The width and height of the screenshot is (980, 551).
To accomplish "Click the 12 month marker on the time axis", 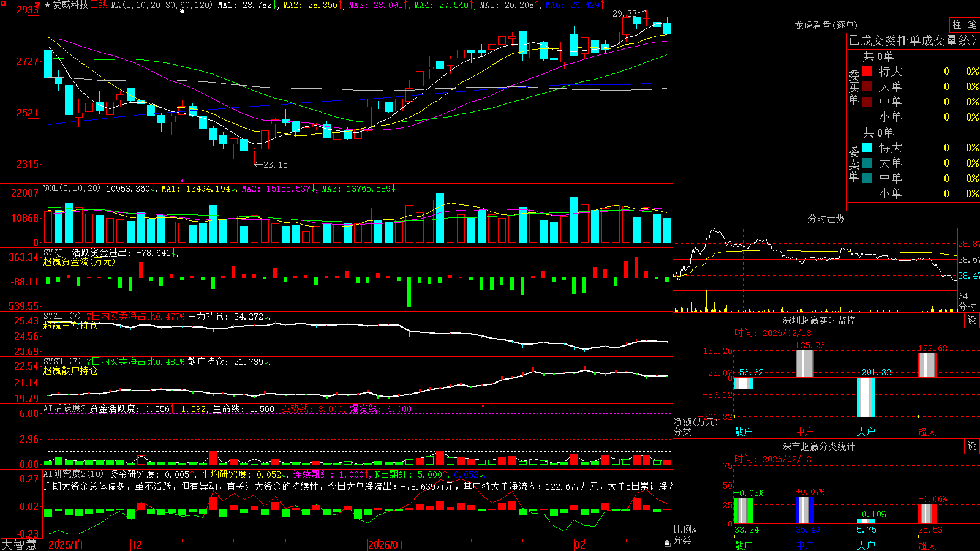I will click(x=137, y=545).
